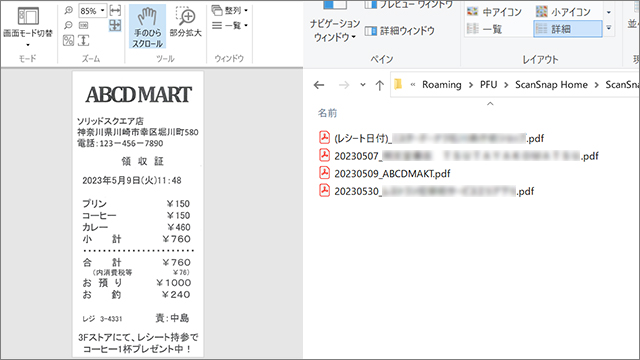This screenshot has width=640, height=360.
Task: Click the receipt total 合計 ¥760 line
Action: tap(137, 262)
